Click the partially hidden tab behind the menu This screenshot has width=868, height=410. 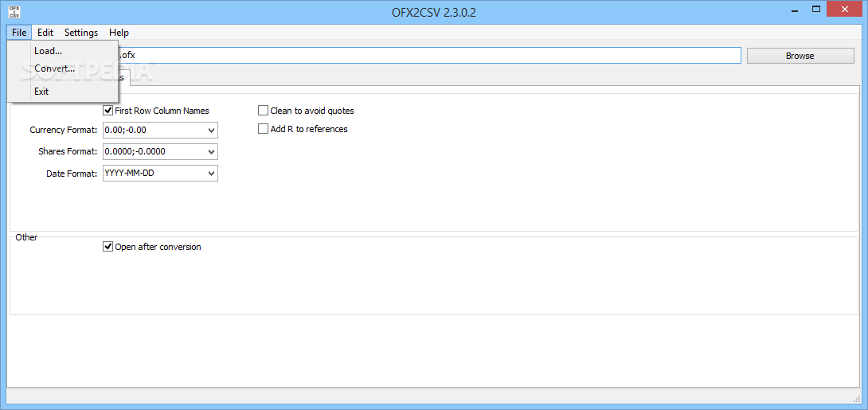(x=124, y=77)
